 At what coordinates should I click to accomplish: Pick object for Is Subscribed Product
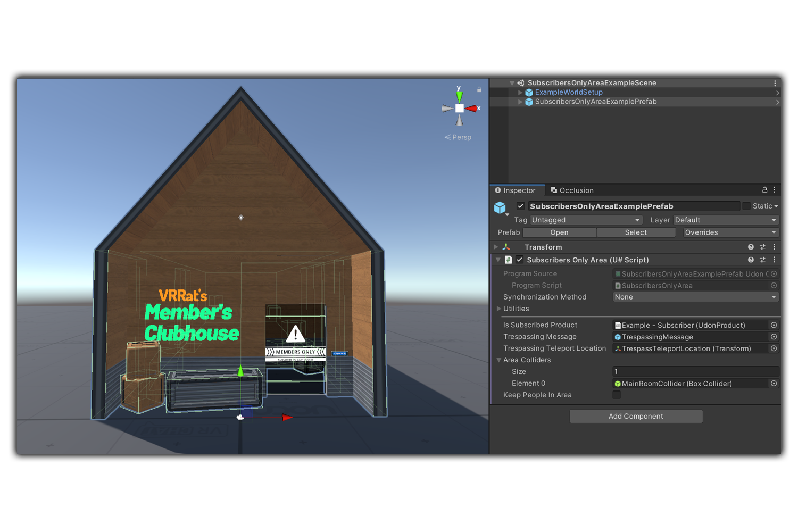coord(774,325)
